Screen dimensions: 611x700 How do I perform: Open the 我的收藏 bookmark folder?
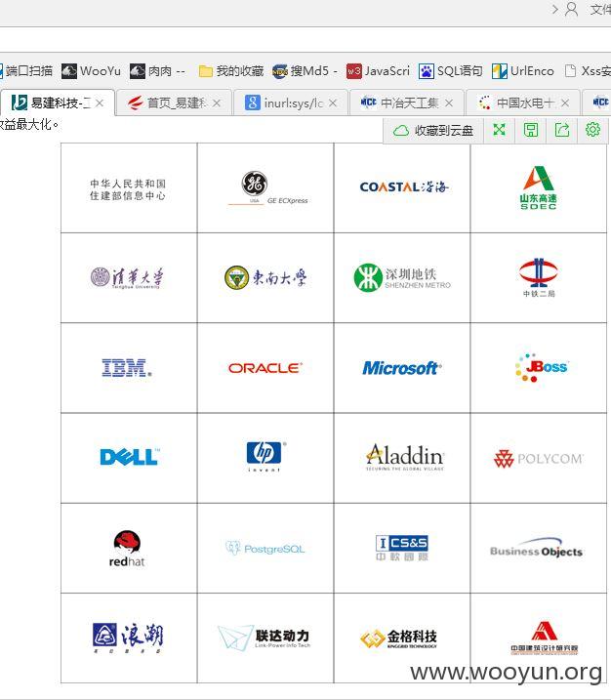point(231,71)
